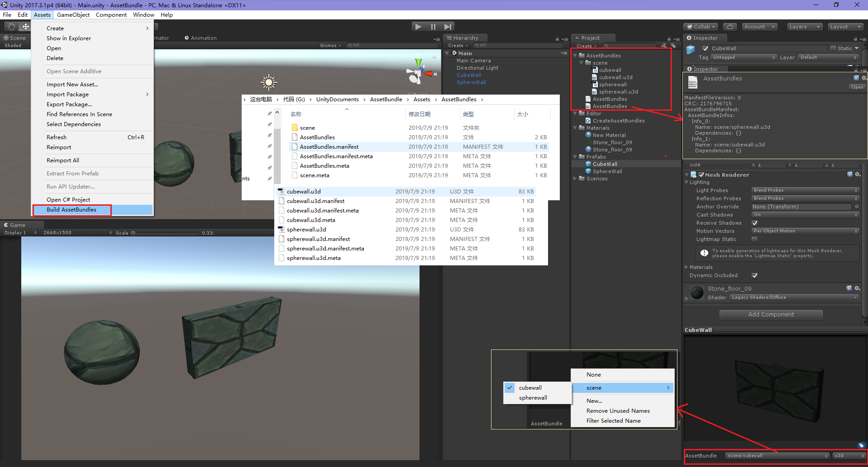Open the Project panel options menu icon
The height and width of the screenshot is (467, 868).
click(677, 39)
